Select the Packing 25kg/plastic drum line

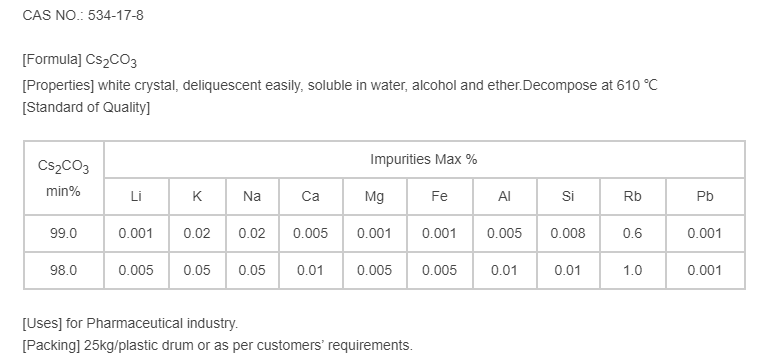point(218,346)
